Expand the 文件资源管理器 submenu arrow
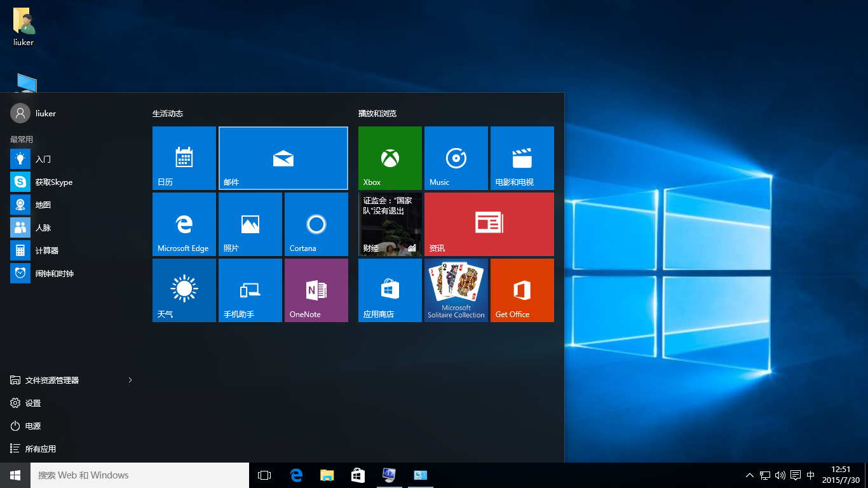This screenshot has width=868, height=488. [x=130, y=380]
